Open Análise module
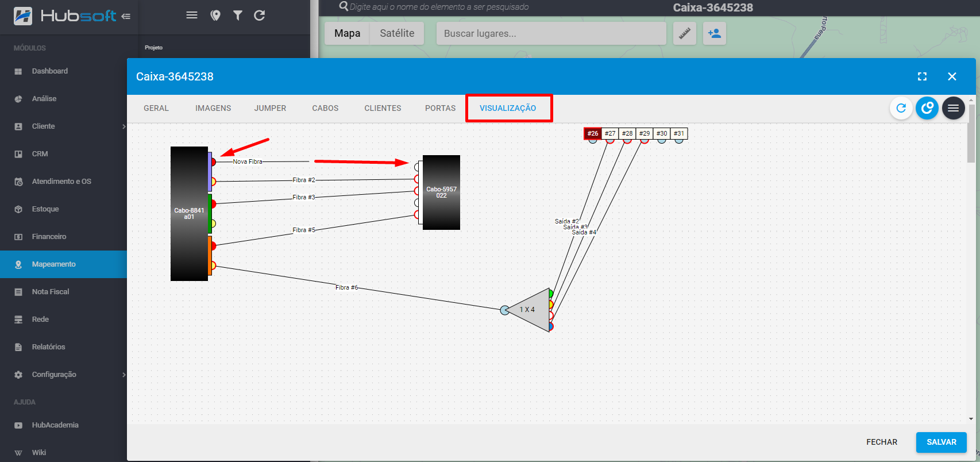This screenshot has width=980, height=462. coord(63,99)
